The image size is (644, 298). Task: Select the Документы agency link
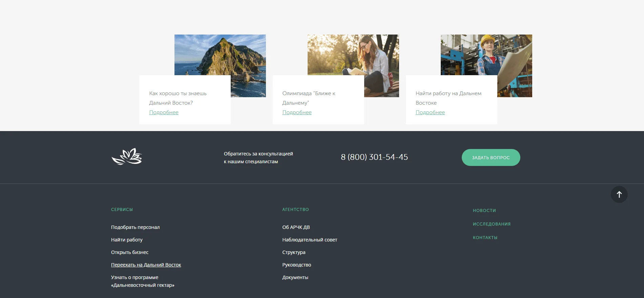295,277
